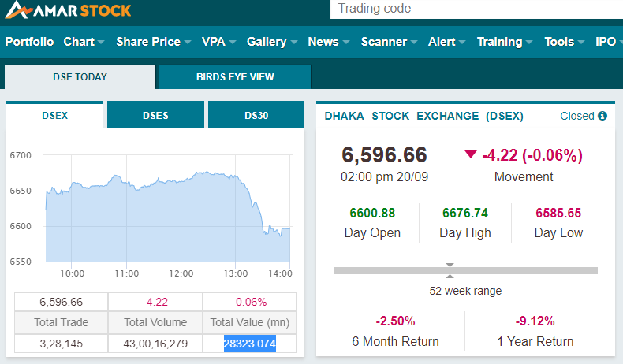Open the Portfolio page
Screen dimensions: 623x364
[x=29, y=42]
